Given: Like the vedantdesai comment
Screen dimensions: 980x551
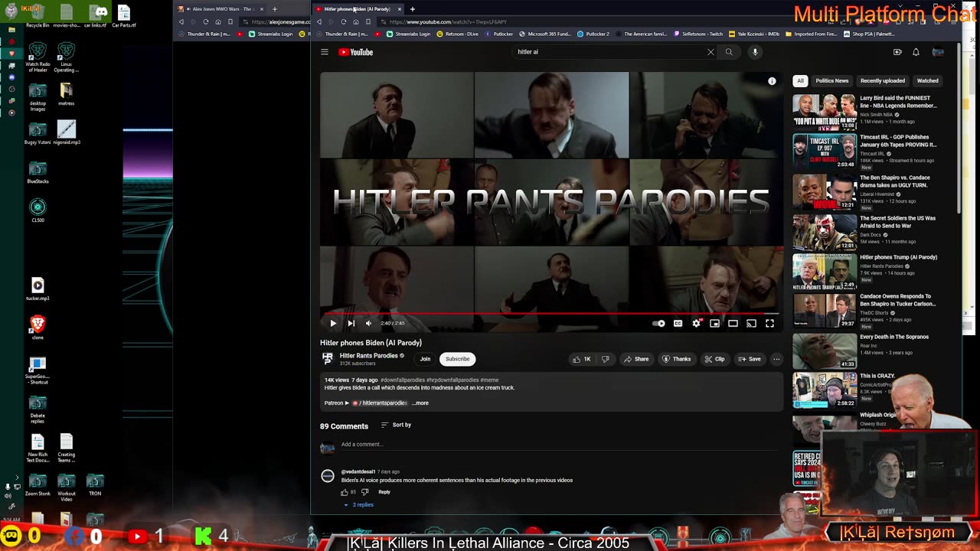Looking at the screenshot, I should (345, 492).
